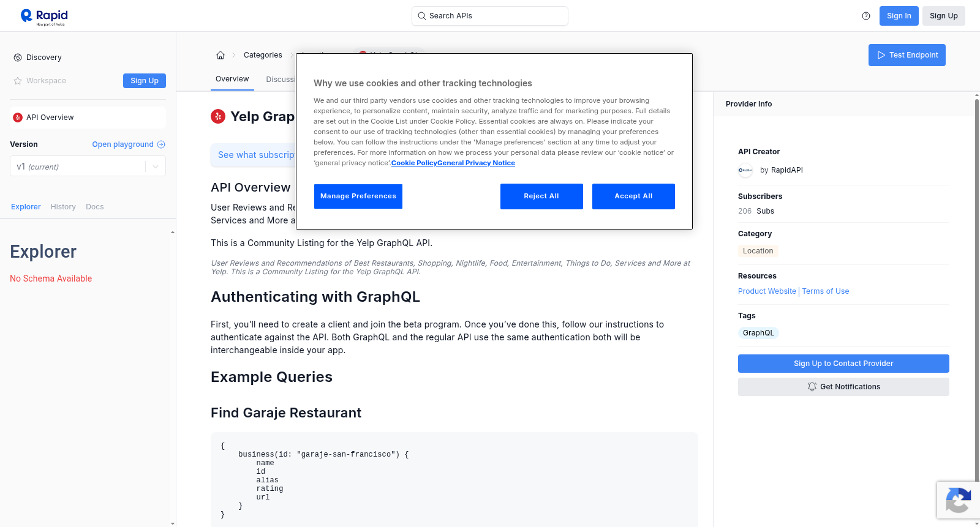Focus the Search APIs field

[x=490, y=16]
